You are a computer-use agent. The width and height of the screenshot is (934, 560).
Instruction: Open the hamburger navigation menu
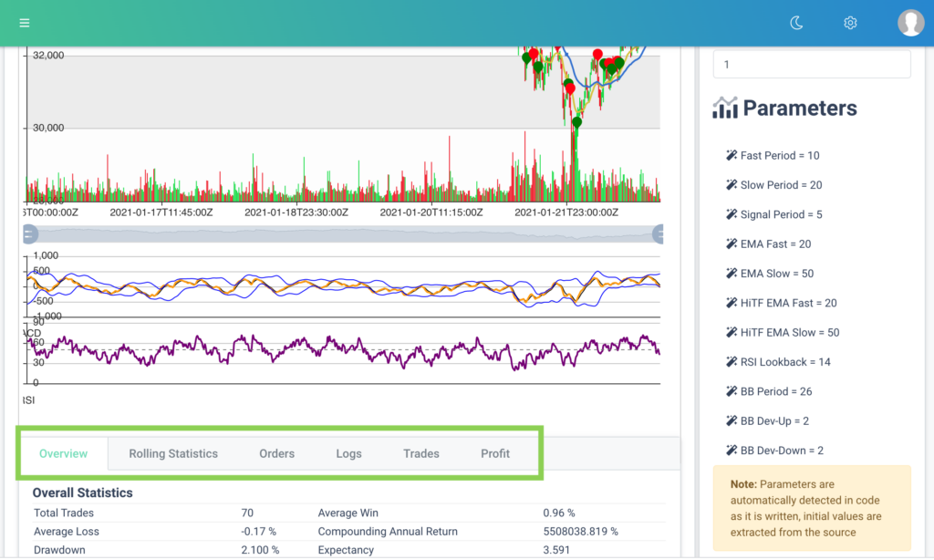24,23
